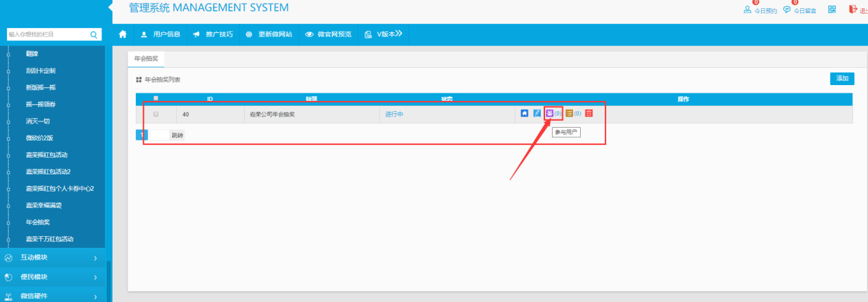The width and height of the screenshot is (868, 302).
Task: Click the blue home icon in row 40
Action: point(525,113)
